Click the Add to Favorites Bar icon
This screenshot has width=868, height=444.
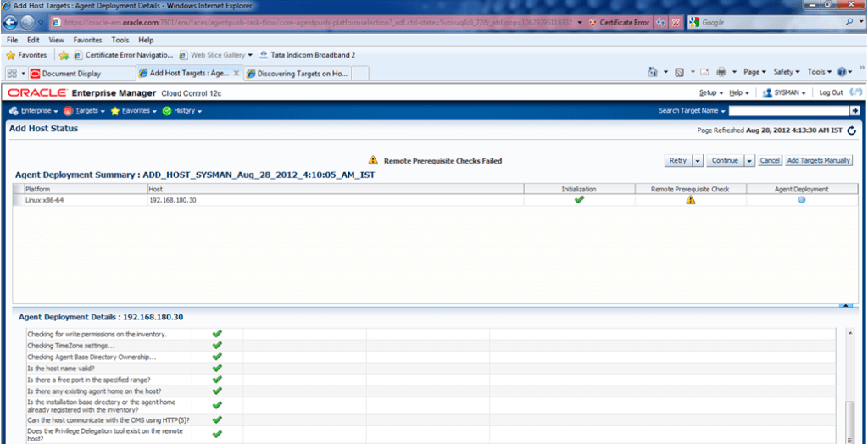64,55
